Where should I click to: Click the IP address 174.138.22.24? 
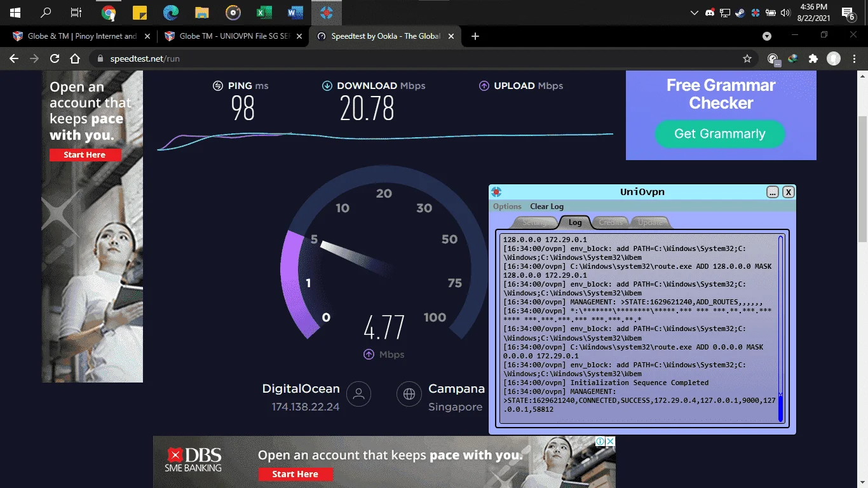[306, 407]
